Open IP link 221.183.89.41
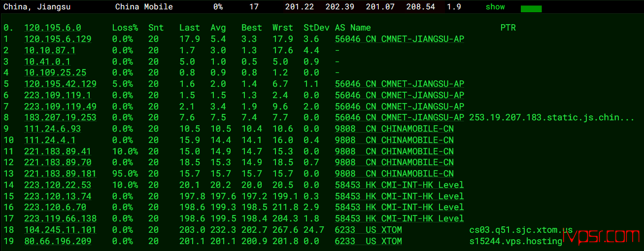This screenshot has width=644, height=251. pyautogui.click(x=58, y=151)
